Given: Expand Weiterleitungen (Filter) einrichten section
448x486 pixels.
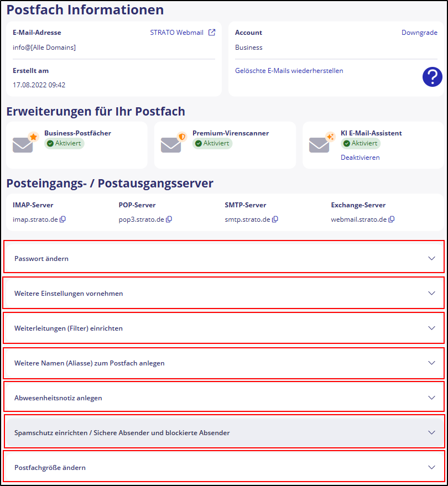Looking at the screenshot, I should (223, 328).
